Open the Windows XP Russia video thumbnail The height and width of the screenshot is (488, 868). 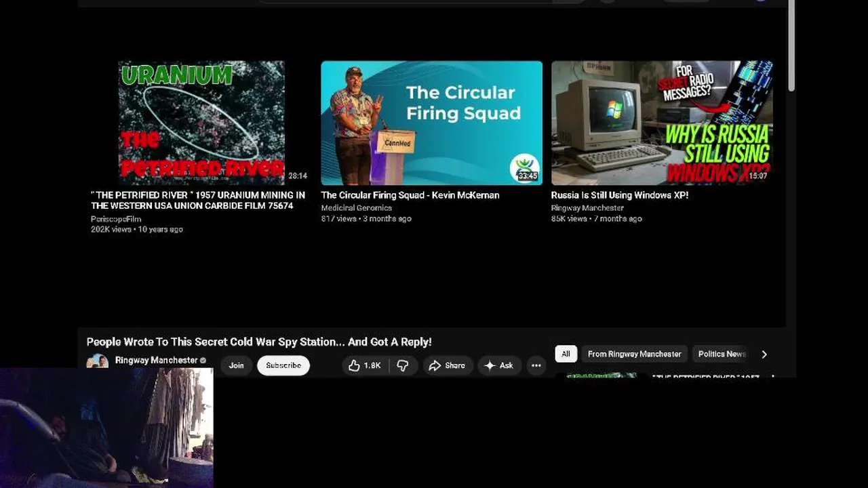(662, 123)
